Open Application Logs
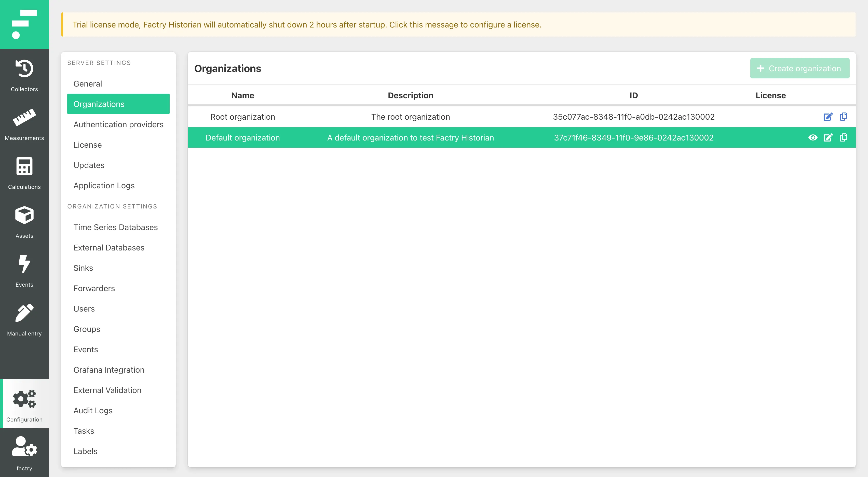 (x=118, y=185)
